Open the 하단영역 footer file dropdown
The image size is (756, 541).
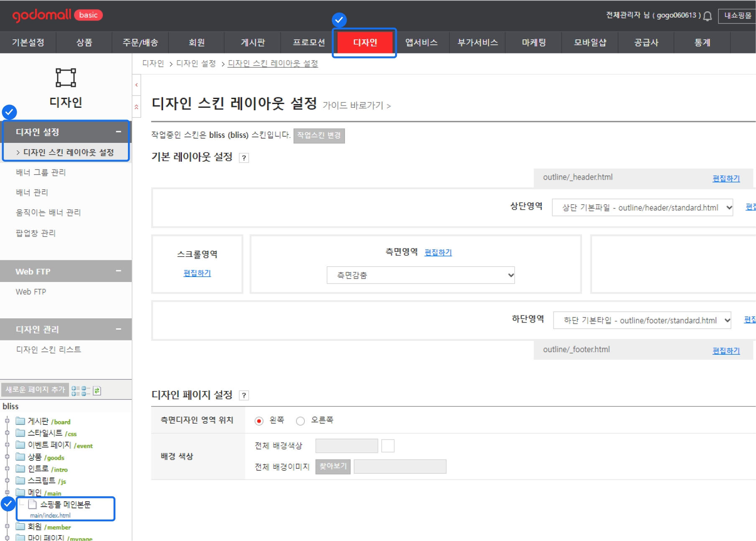642,320
